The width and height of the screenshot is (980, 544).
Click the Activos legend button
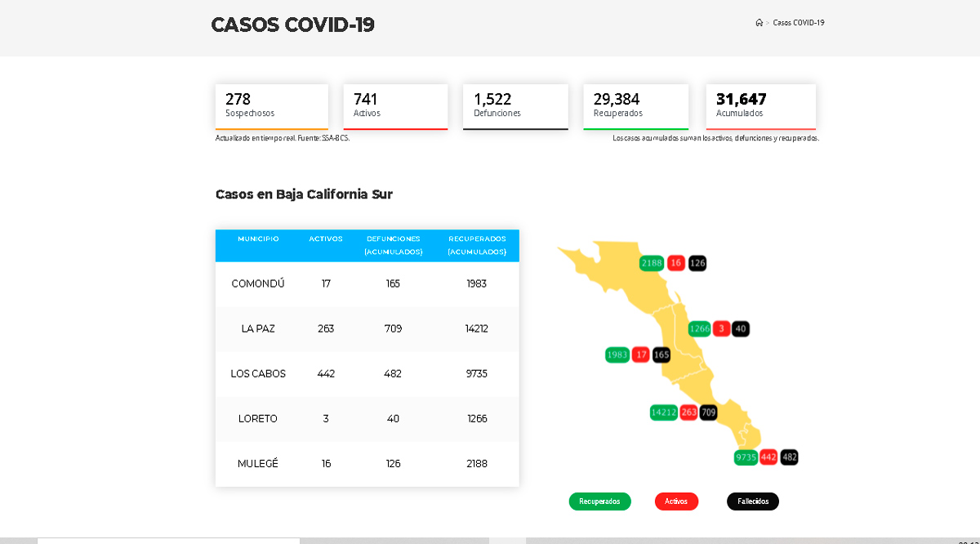tap(676, 502)
